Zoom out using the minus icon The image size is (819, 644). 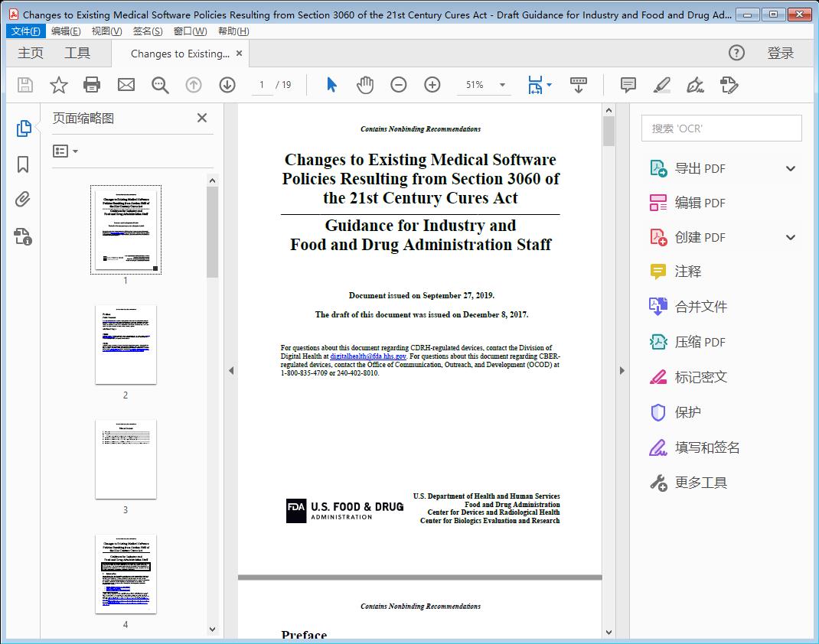pos(398,85)
